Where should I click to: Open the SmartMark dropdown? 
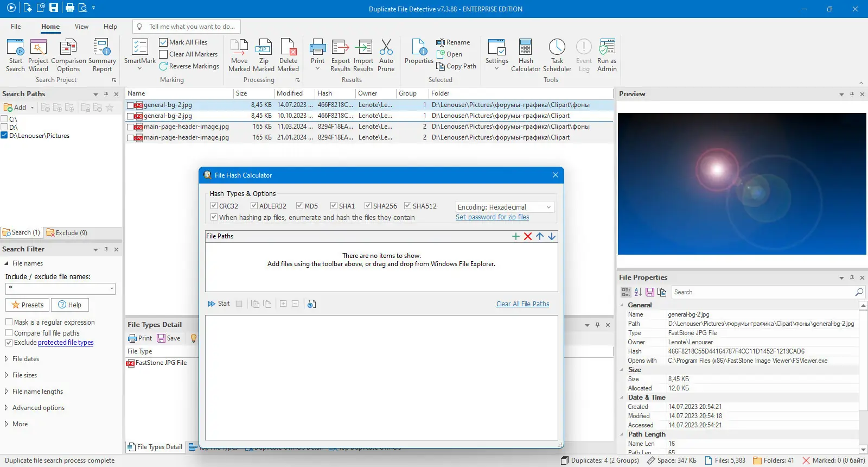point(140,55)
